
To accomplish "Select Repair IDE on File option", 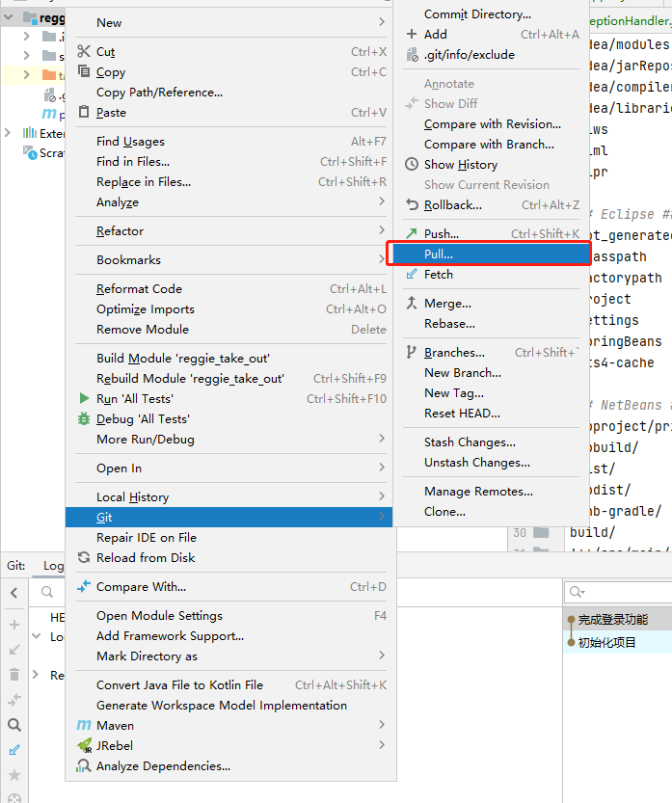I will (x=231, y=537).
